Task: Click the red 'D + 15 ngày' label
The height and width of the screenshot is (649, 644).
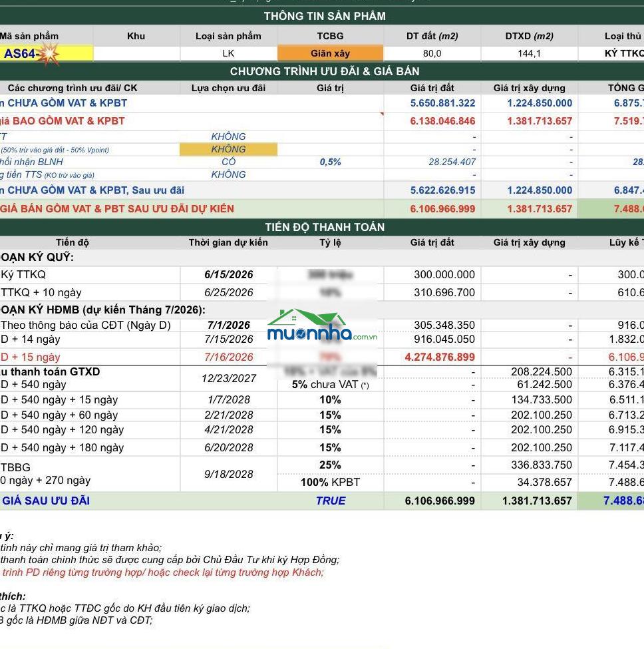Action: [31, 357]
